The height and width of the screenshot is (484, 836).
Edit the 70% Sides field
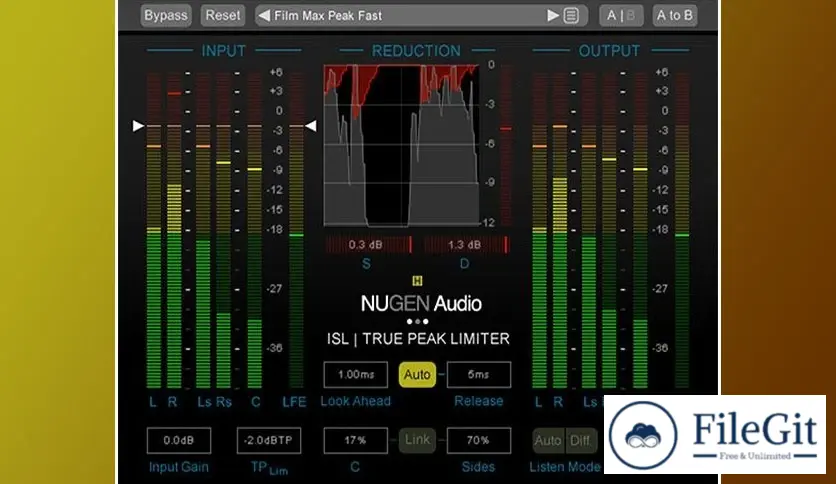pyautogui.click(x=478, y=440)
